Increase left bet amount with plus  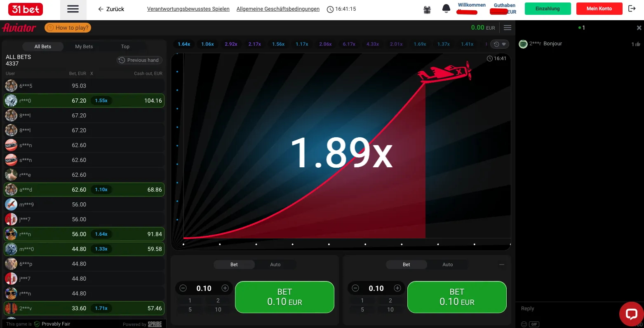tap(225, 288)
